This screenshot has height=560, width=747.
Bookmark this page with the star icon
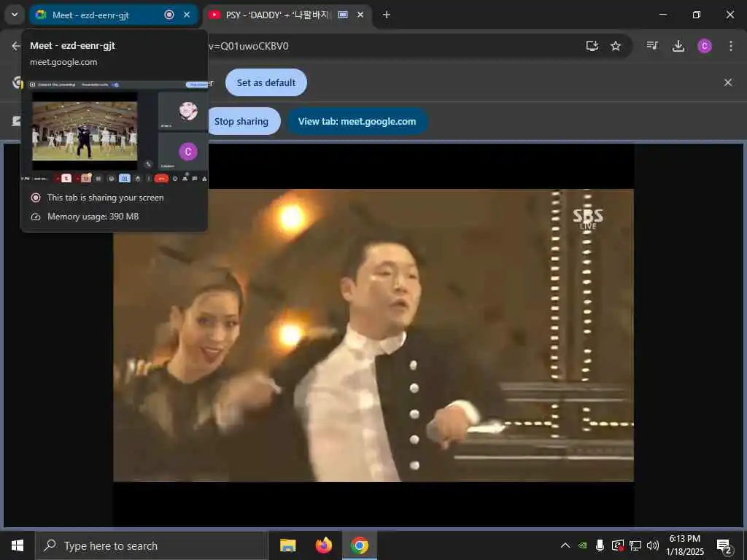pos(616,46)
